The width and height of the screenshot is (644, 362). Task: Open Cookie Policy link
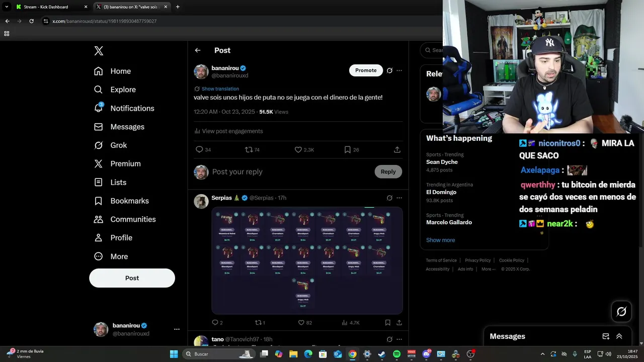pyautogui.click(x=512, y=260)
